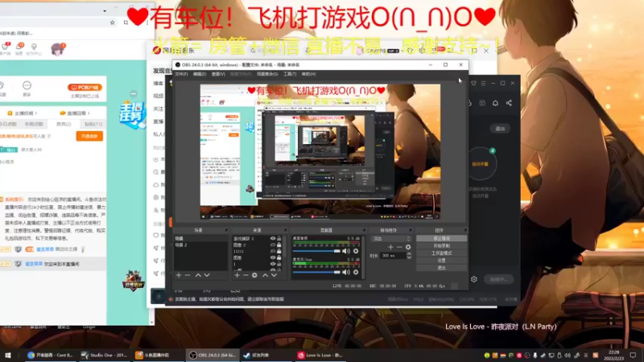This screenshot has height=362, width=644.
Task: Bookmark page with browser star icon
Action: (x=112, y=23)
